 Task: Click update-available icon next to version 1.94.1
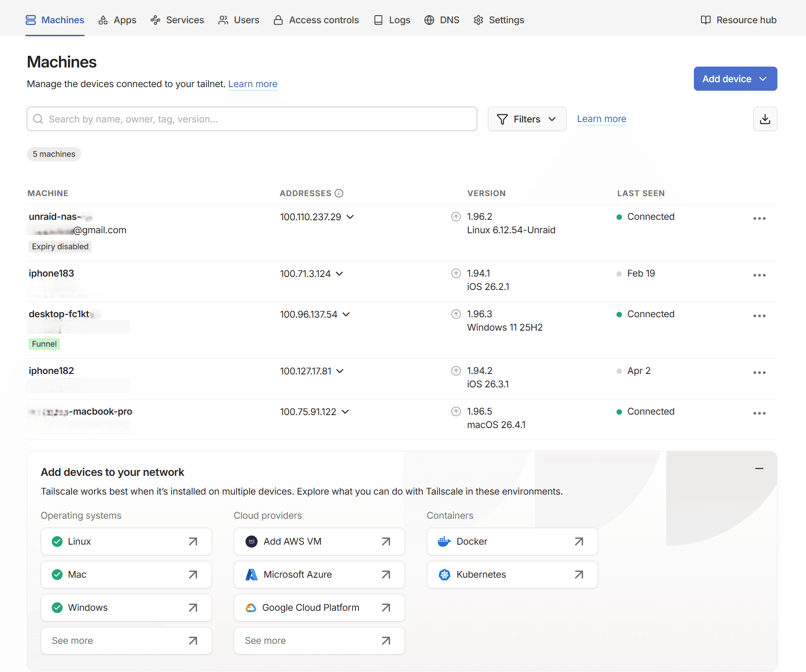(456, 273)
